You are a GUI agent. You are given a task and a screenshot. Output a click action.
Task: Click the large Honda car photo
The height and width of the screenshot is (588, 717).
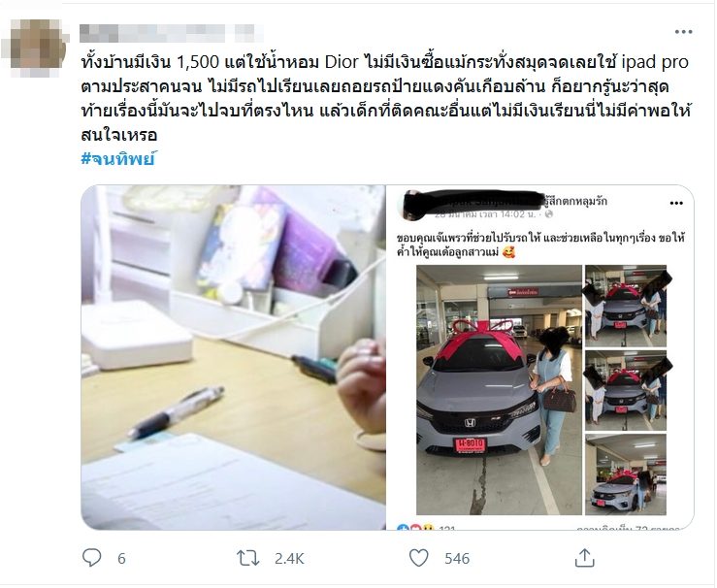tap(499, 390)
